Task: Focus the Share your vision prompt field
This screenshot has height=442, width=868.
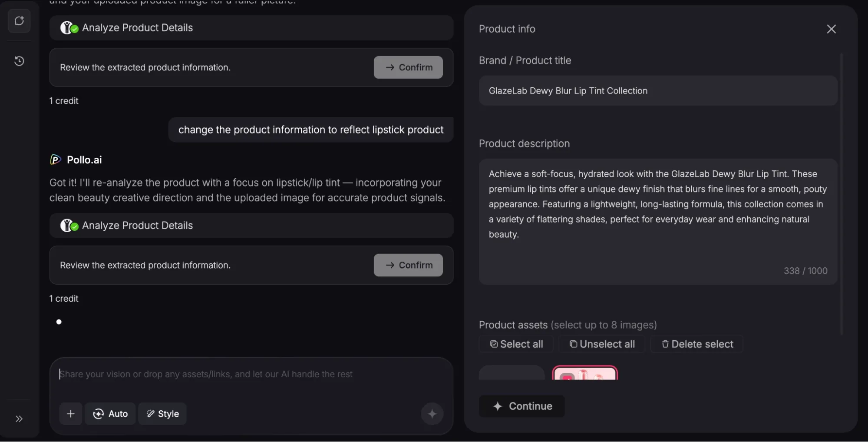Action: [x=251, y=374]
